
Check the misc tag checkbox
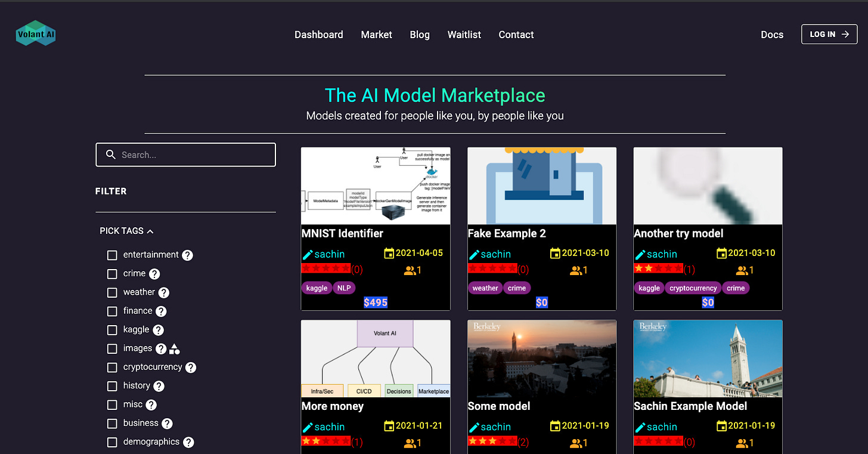(112, 404)
